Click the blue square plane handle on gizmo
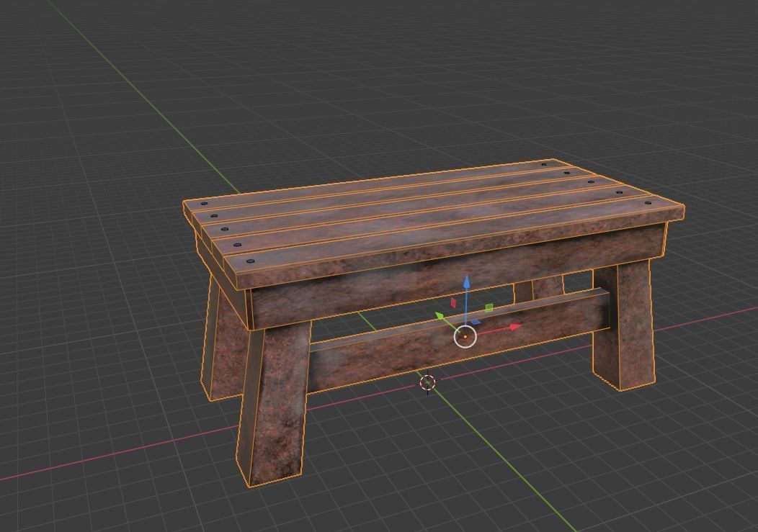This screenshot has width=758, height=532. point(476,322)
